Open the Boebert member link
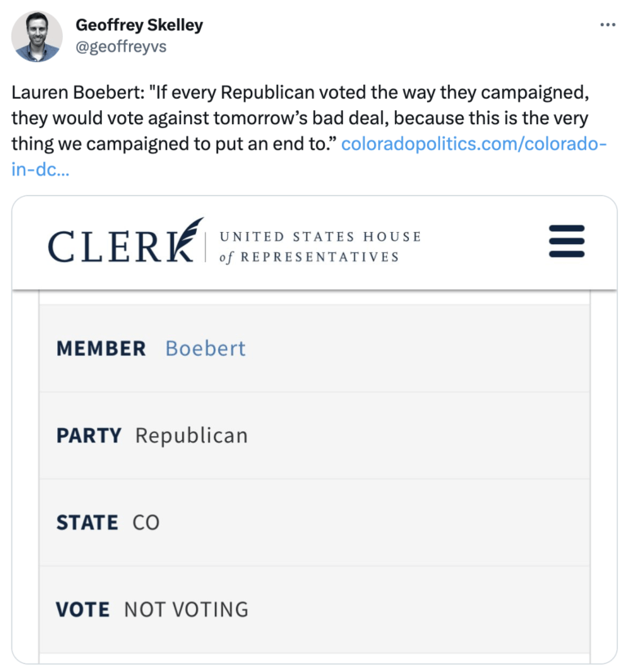 (x=205, y=349)
